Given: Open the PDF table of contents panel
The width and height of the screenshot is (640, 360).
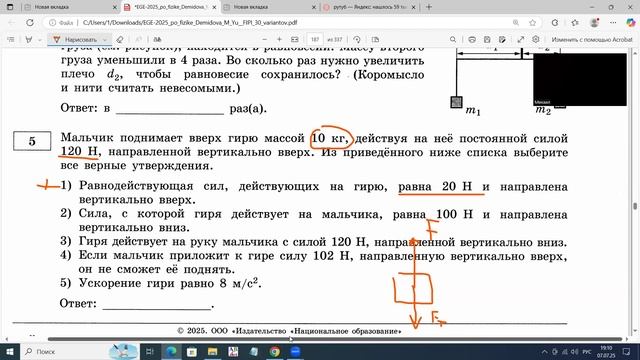Looking at the screenshot, I should pos(11,40).
